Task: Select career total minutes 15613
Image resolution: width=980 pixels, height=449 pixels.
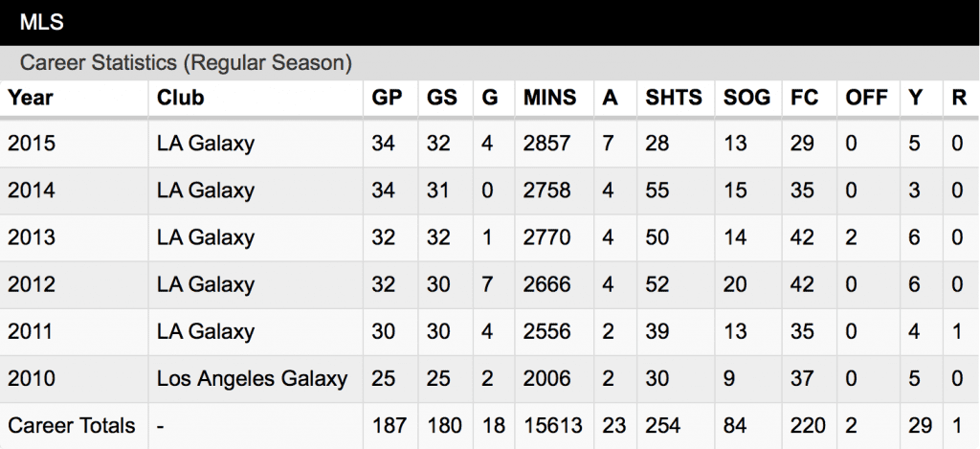Action: (553, 426)
